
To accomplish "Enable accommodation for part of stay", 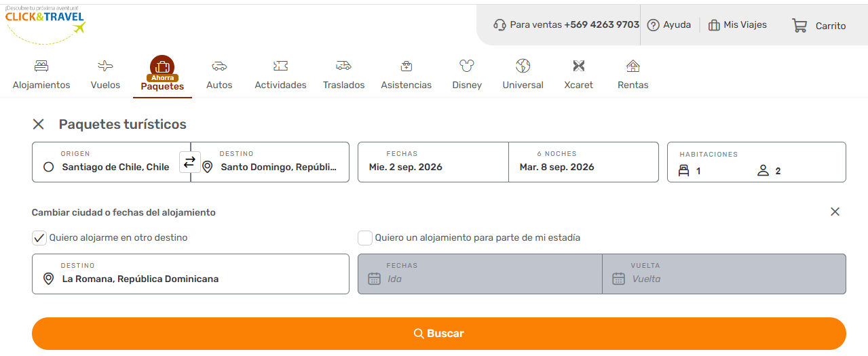I will (x=365, y=238).
